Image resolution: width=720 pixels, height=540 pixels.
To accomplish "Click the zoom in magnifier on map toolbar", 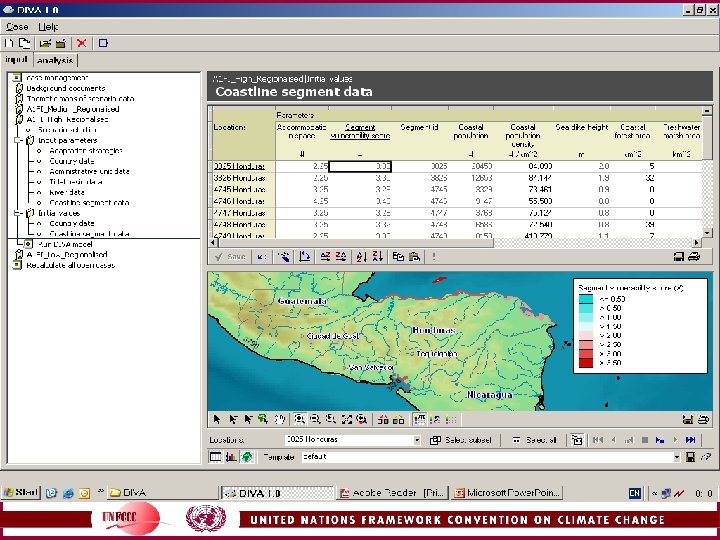I will pos(299,420).
